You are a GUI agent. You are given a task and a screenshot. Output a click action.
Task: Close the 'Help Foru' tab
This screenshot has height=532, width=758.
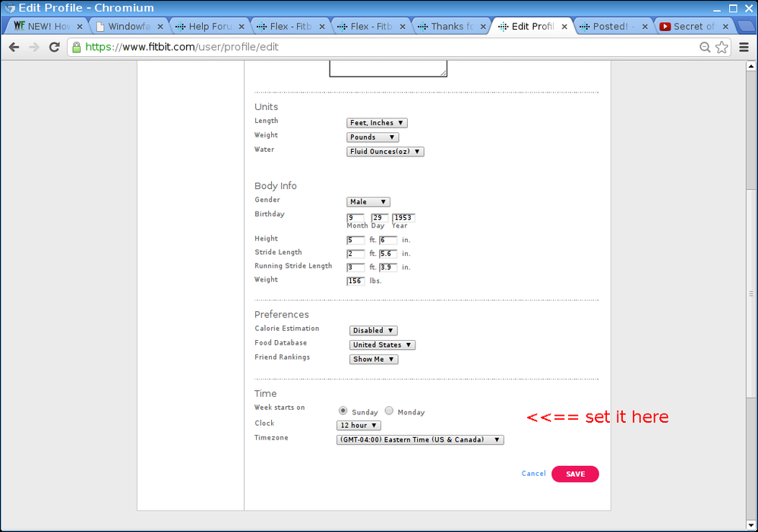[242, 27]
